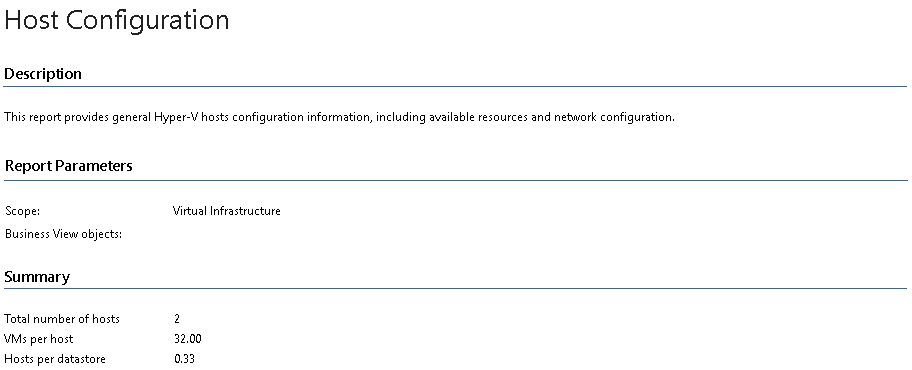912x370 pixels.
Task: Click the divider line beneath Summary heading
Action: pyautogui.click(x=455, y=288)
